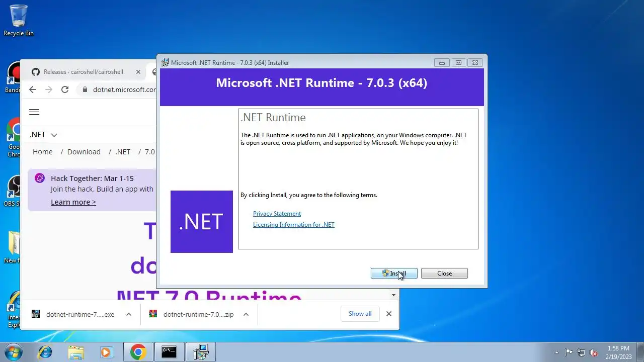Open Windows Explorer from the taskbar

click(76, 352)
